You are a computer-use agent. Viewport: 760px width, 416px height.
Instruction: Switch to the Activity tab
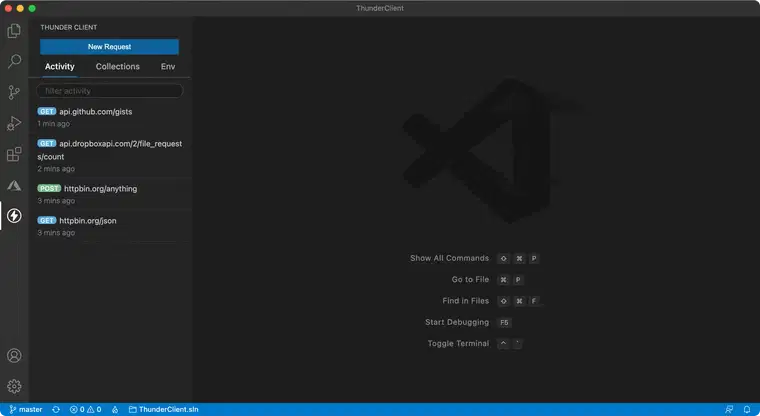pyautogui.click(x=60, y=66)
